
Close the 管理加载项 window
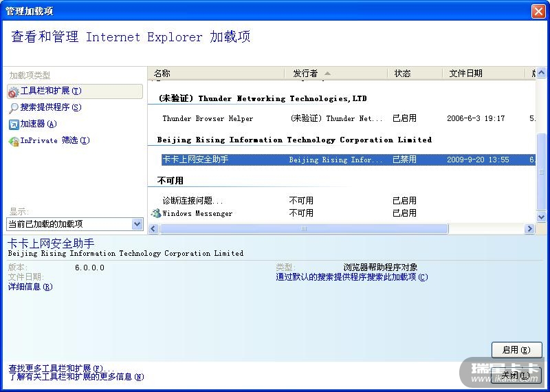[538, 12]
